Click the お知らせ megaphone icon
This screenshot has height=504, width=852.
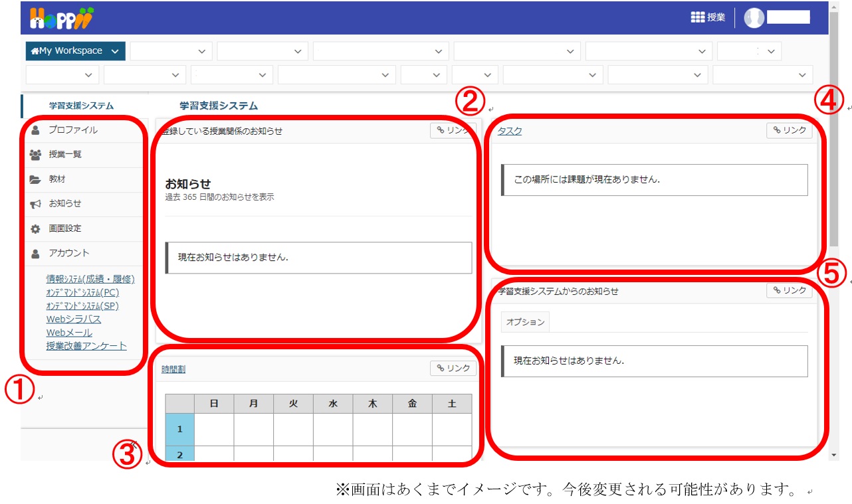(35, 204)
